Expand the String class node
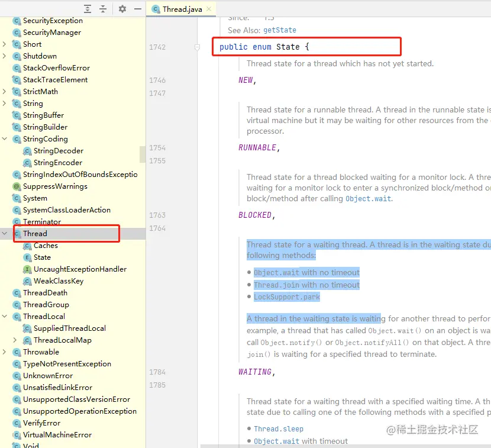491x448 pixels. 4,104
